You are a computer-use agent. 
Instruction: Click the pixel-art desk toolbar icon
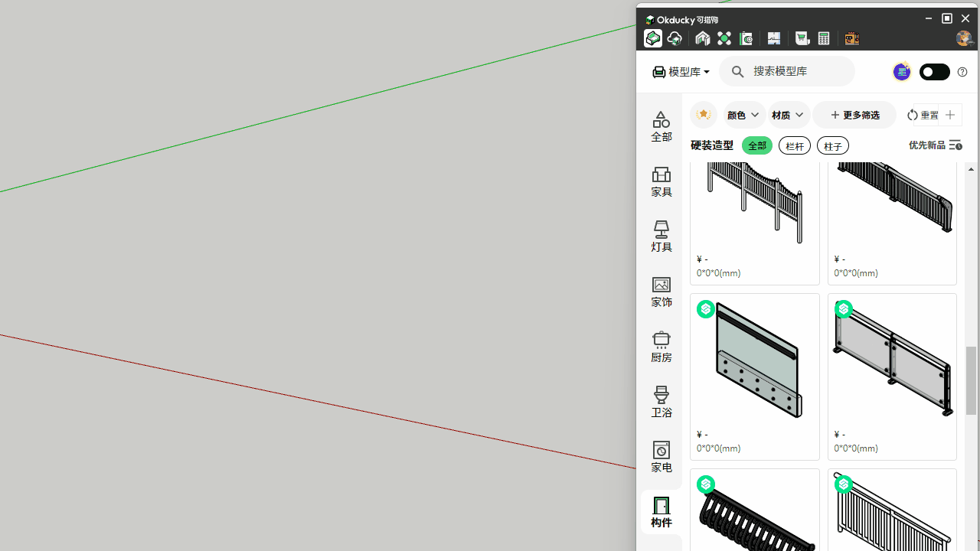click(851, 38)
